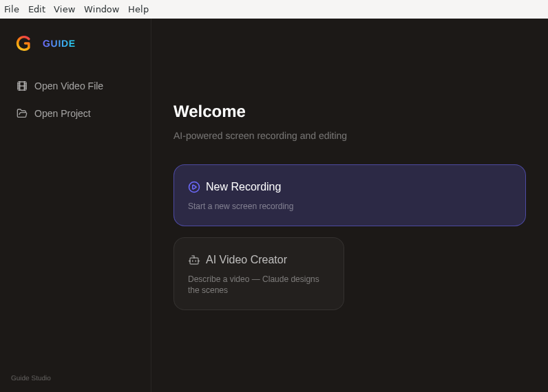
Task: Click the Welcome heading
Action: click(209, 111)
